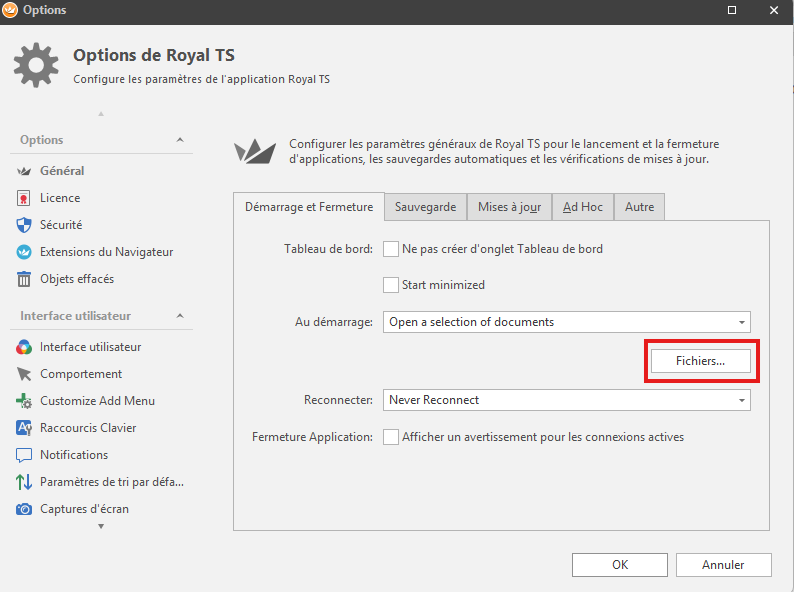Click the Extensions du Navigateur icon
This screenshot has height=592, width=794.
pyautogui.click(x=24, y=252)
